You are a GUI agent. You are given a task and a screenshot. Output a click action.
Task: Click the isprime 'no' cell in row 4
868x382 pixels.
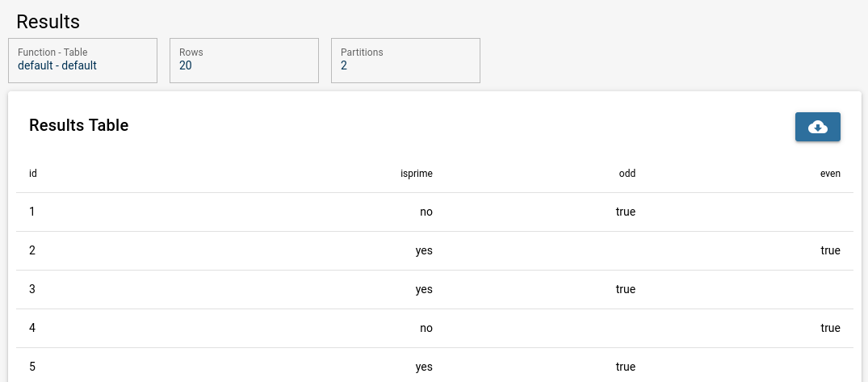(x=426, y=328)
